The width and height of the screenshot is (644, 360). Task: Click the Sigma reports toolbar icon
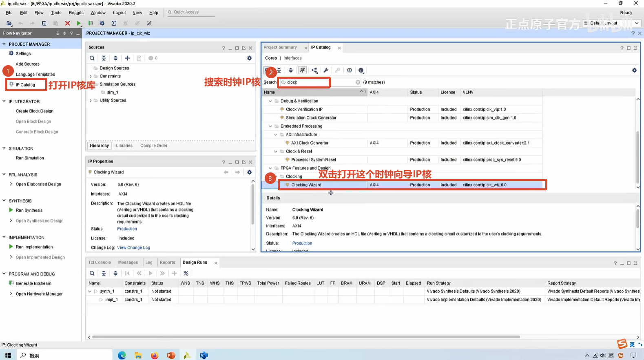pos(114,23)
